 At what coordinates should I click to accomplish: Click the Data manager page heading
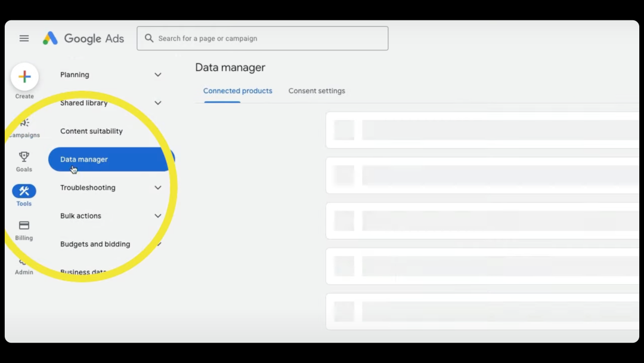tap(230, 67)
